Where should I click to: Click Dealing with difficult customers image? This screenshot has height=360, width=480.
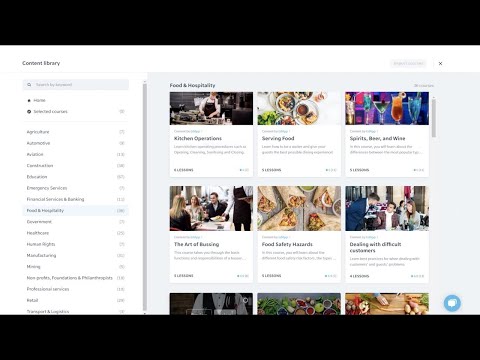point(387,208)
